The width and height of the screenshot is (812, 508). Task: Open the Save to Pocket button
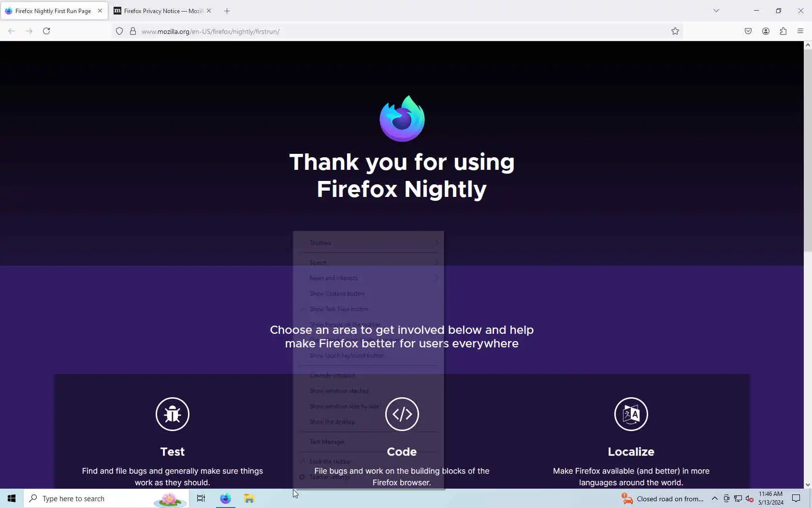click(x=748, y=31)
